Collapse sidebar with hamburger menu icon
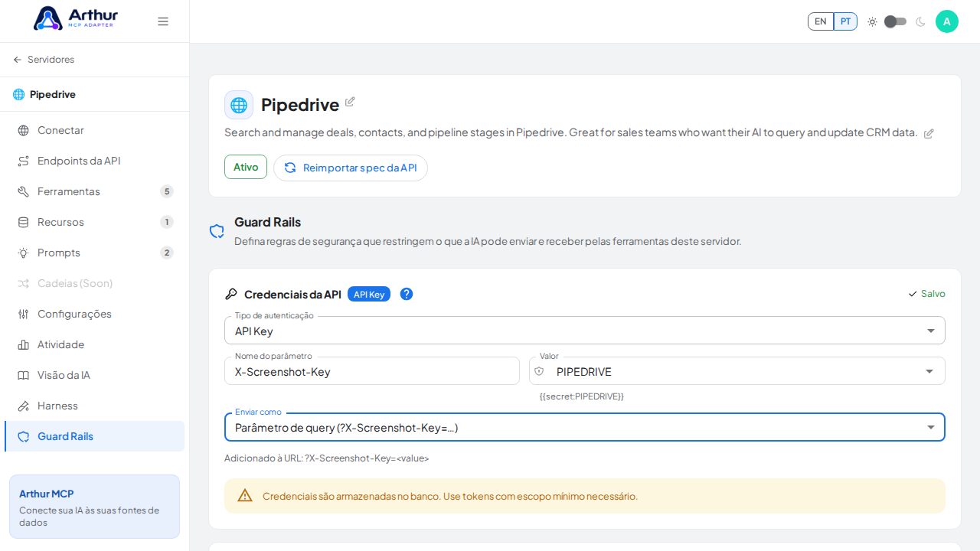The height and width of the screenshot is (551, 980). tap(163, 21)
